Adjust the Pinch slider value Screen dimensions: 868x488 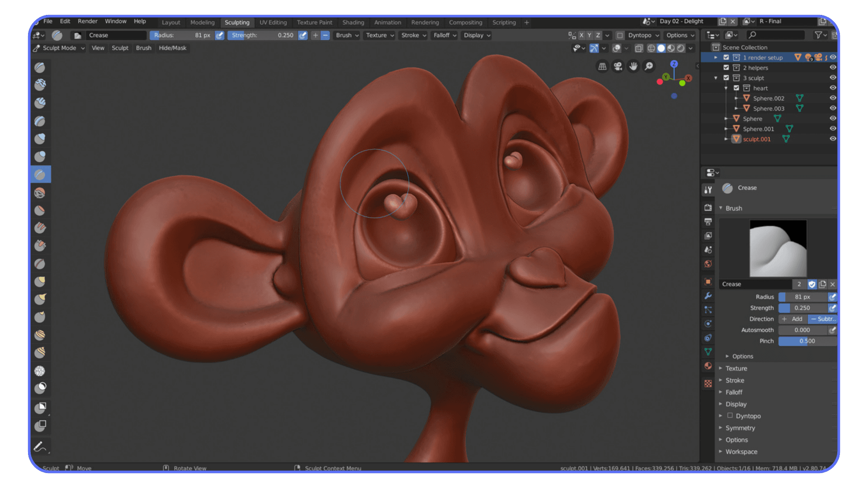[807, 341]
